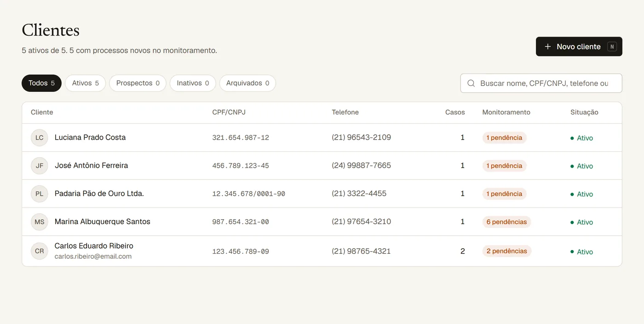Click Padaria Pão de Ouro's Ativo status
Screen dimensions: 644x324
[581, 194]
